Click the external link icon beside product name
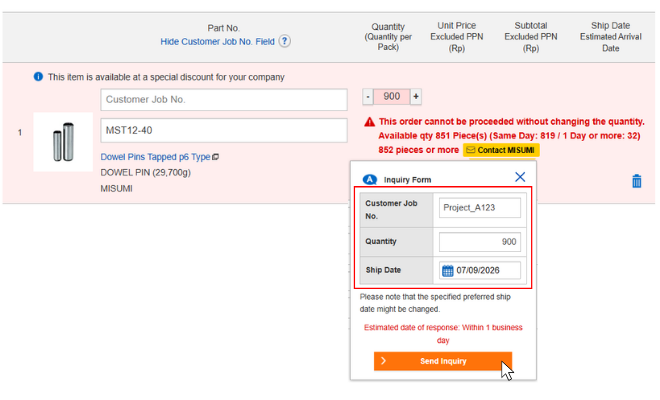 (216, 157)
